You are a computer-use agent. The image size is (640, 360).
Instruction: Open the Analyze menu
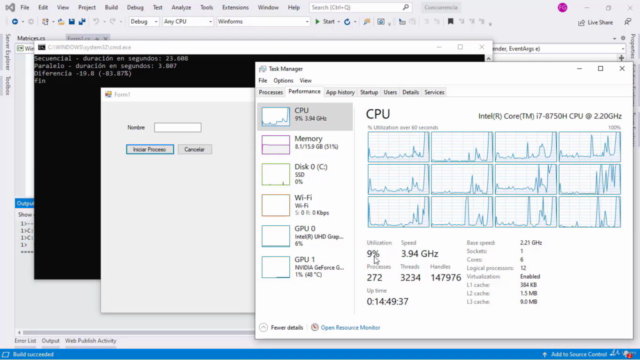pos(181,7)
